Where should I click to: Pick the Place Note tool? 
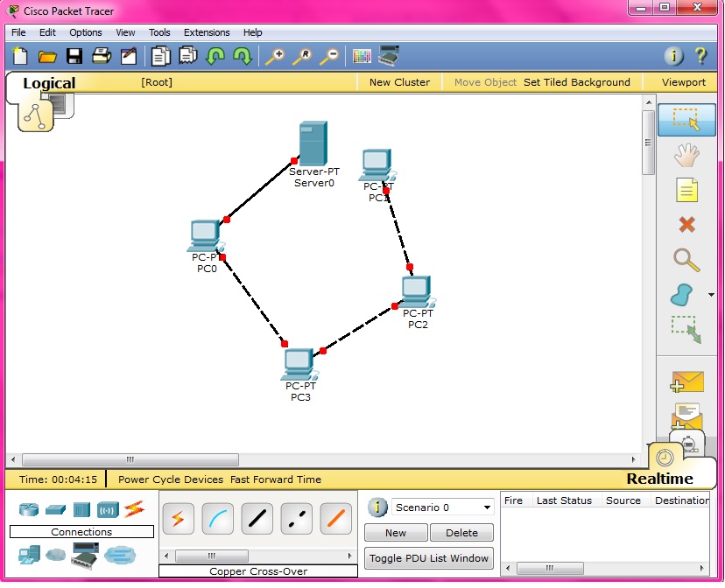[685, 190]
